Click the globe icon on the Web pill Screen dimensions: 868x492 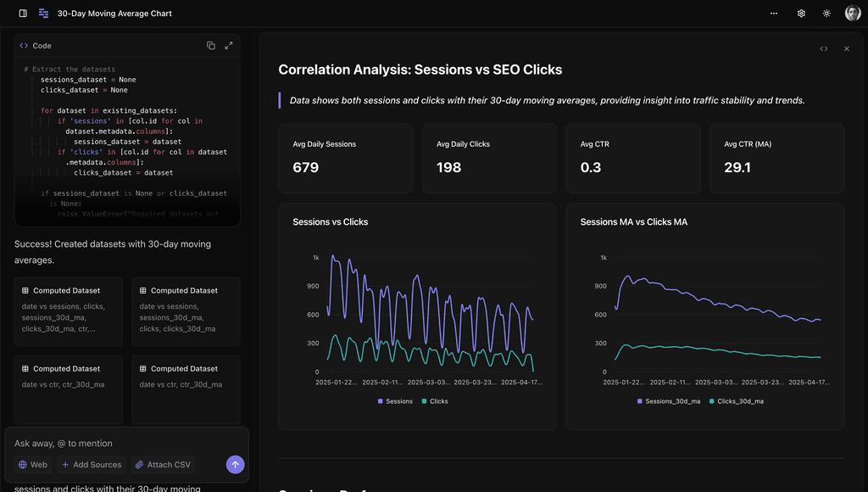[x=21, y=465]
